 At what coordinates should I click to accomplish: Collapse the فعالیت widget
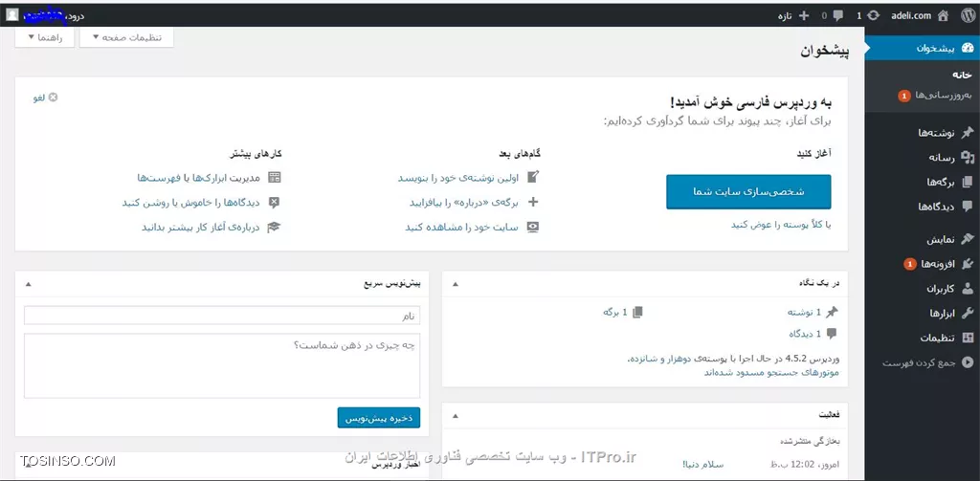point(455,415)
